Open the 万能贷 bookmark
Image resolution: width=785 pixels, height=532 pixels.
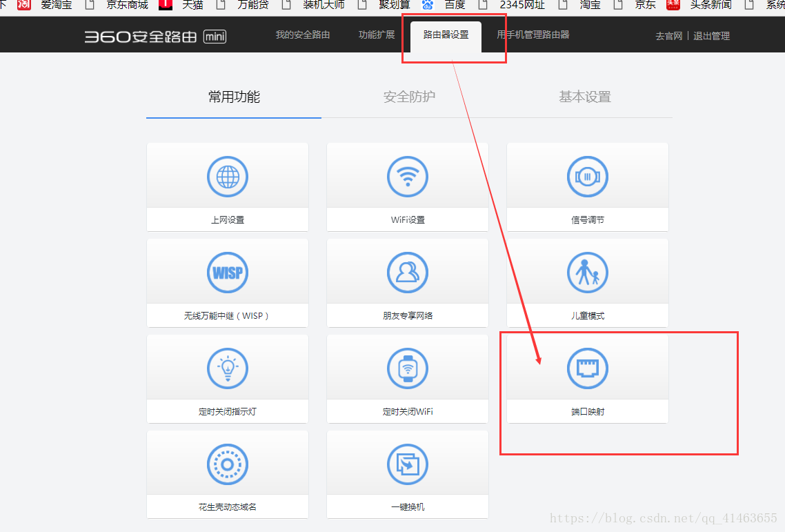253,5
